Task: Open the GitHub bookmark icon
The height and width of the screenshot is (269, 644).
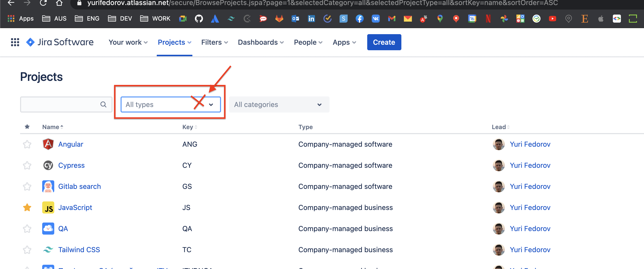Action: click(x=199, y=19)
